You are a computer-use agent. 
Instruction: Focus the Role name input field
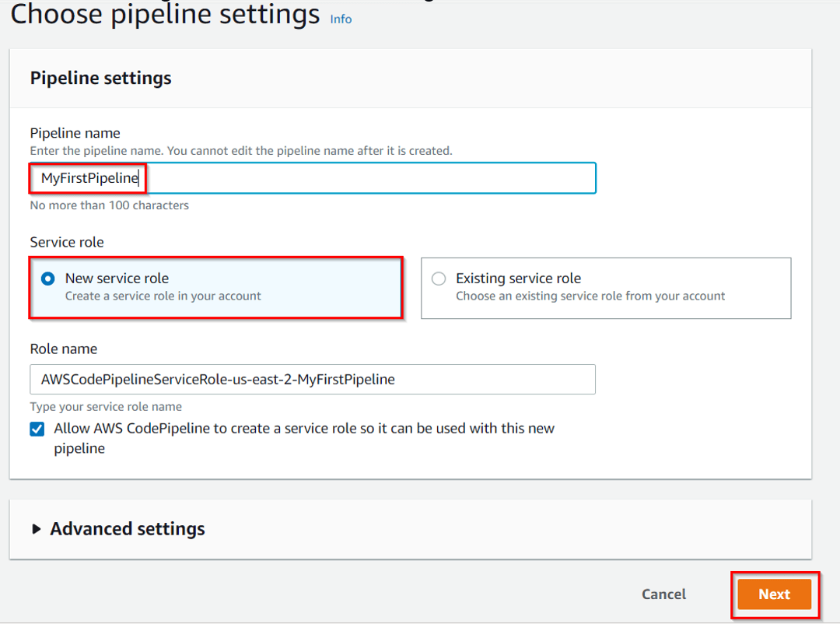point(311,380)
